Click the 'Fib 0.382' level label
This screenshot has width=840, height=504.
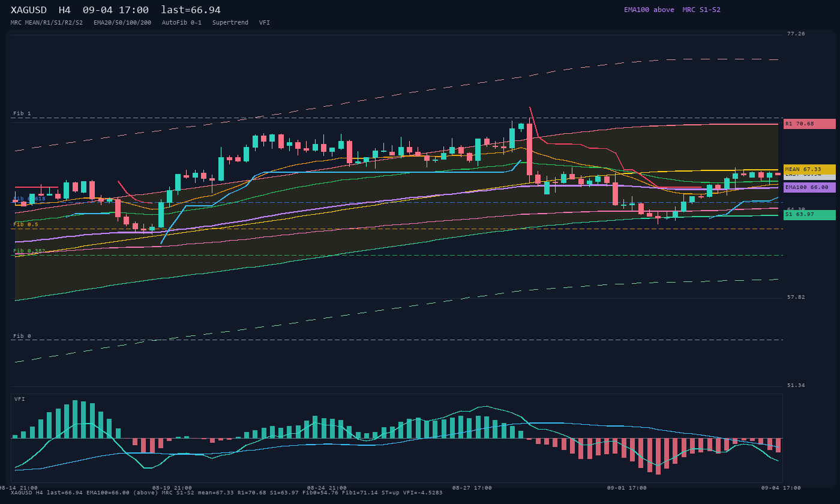pos(29,251)
